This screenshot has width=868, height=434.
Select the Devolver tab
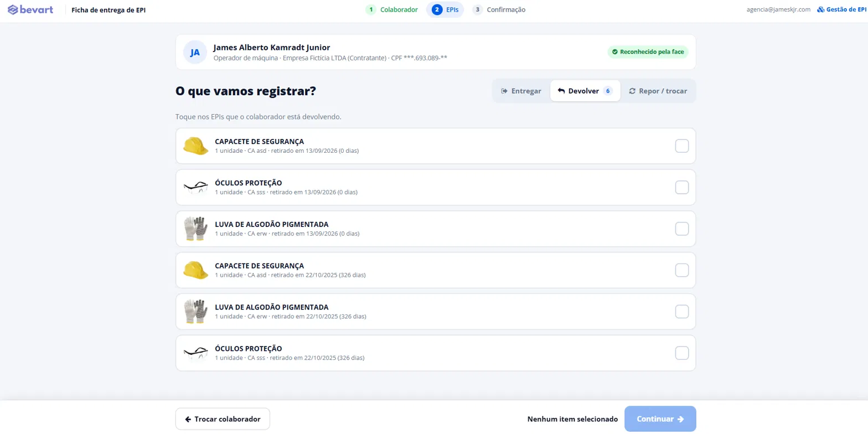pyautogui.click(x=585, y=91)
